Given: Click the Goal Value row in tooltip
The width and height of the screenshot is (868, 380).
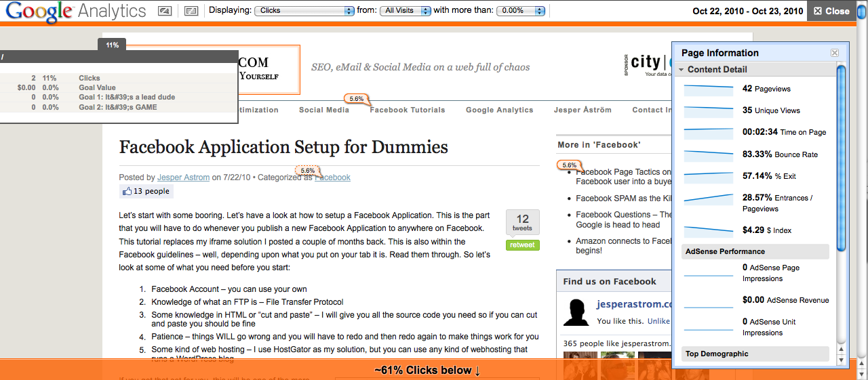Looking at the screenshot, I should click(x=118, y=88).
